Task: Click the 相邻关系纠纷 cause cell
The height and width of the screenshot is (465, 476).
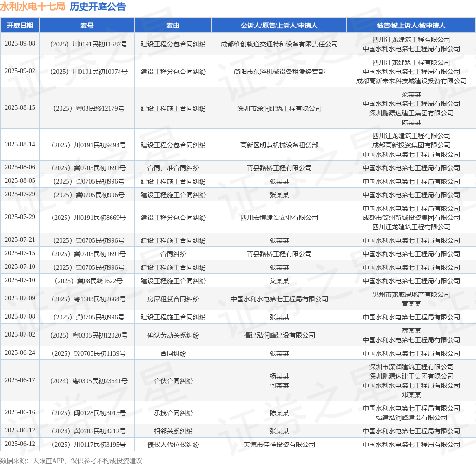Action: point(173,431)
